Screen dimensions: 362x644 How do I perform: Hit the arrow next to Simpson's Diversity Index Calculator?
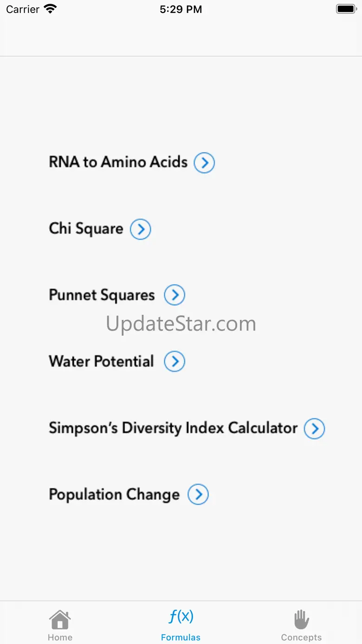click(314, 429)
